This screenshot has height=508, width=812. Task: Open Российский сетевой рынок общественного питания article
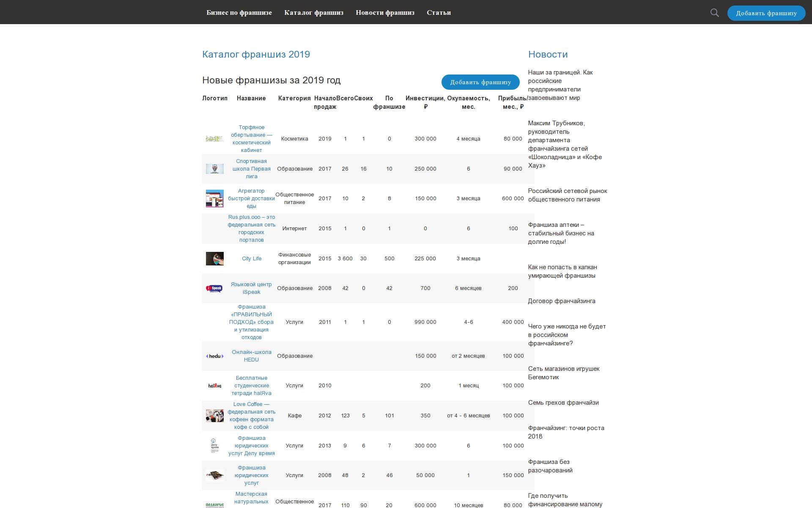[568, 195]
